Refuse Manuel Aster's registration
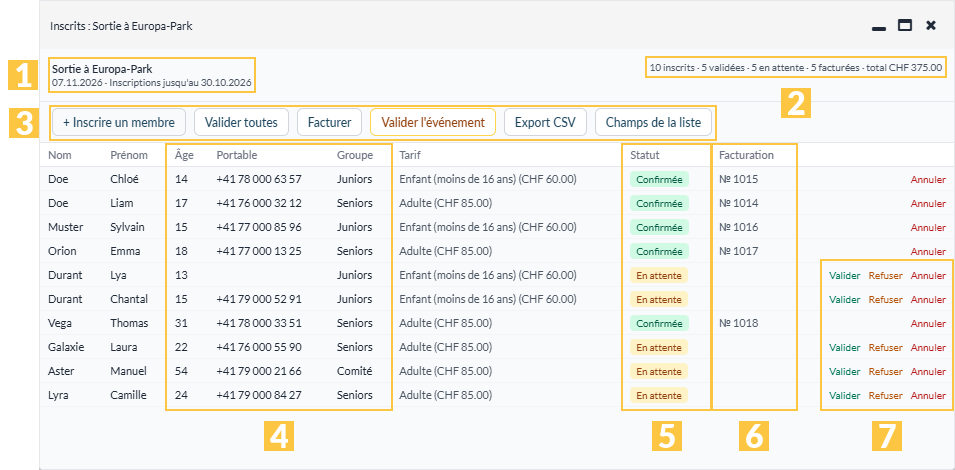The height and width of the screenshot is (470, 955). tap(886, 371)
